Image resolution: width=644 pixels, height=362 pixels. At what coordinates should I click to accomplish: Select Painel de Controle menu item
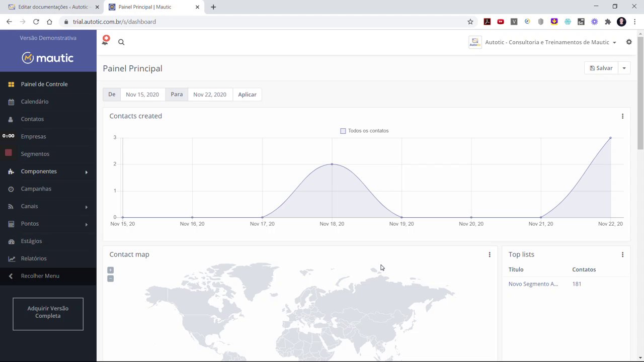click(x=44, y=84)
